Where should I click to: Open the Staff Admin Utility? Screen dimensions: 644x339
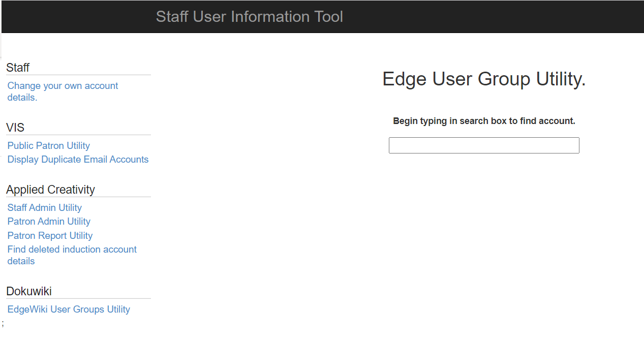tap(44, 208)
